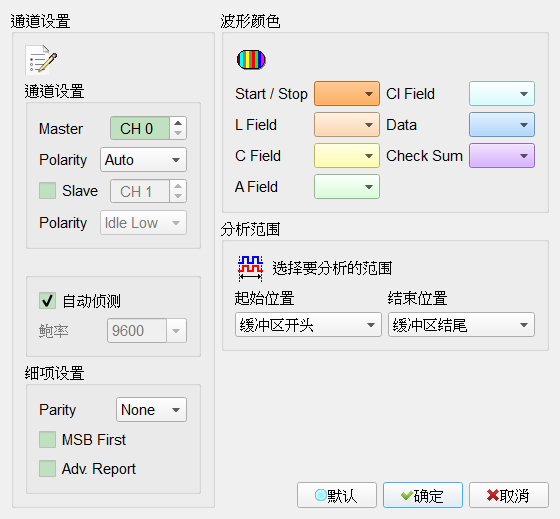
Task: Click the analysis range waveform icon
Action: pyautogui.click(x=250, y=268)
